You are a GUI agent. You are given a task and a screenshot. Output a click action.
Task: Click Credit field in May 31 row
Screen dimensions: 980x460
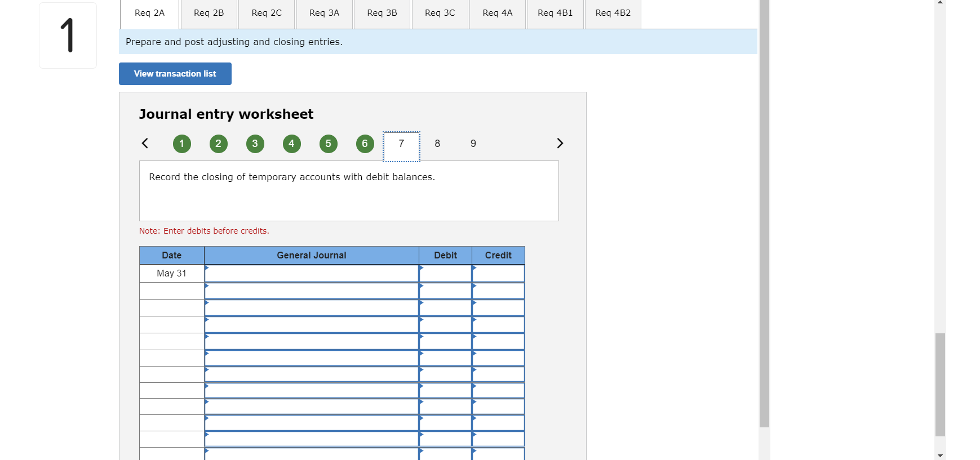point(498,273)
